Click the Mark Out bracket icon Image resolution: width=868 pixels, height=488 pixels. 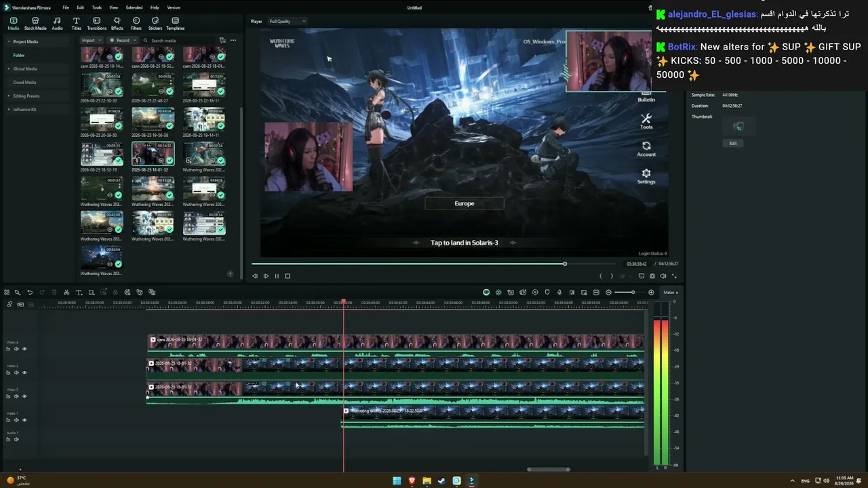612,276
